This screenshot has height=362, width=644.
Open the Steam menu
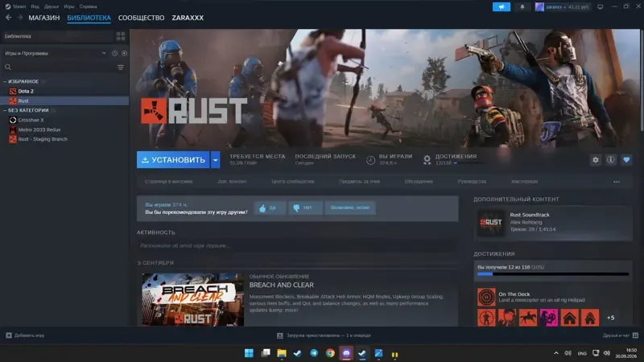click(x=16, y=6)
